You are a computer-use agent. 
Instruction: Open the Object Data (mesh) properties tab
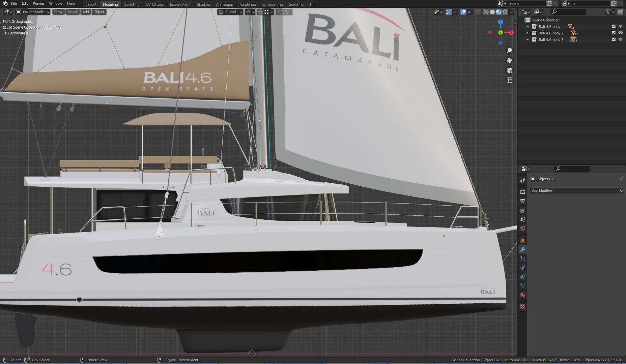click(x=522, y=286)
